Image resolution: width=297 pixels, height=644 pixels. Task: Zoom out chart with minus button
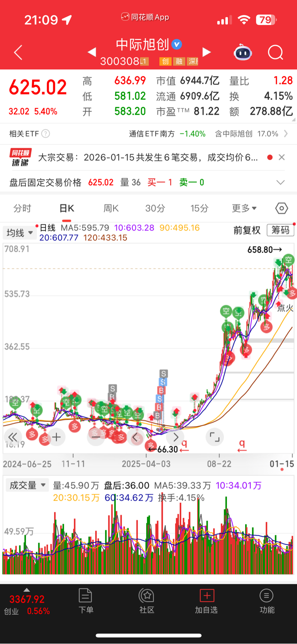(96, 437)
